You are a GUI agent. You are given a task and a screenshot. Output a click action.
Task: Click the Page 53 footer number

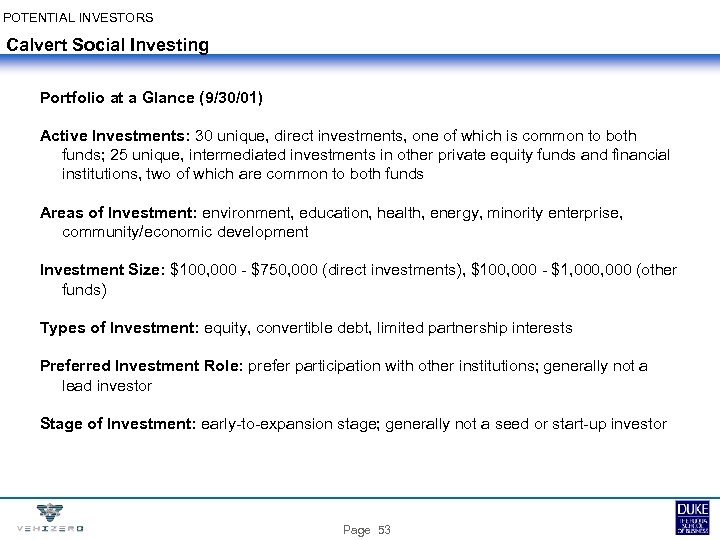[365, 528]
